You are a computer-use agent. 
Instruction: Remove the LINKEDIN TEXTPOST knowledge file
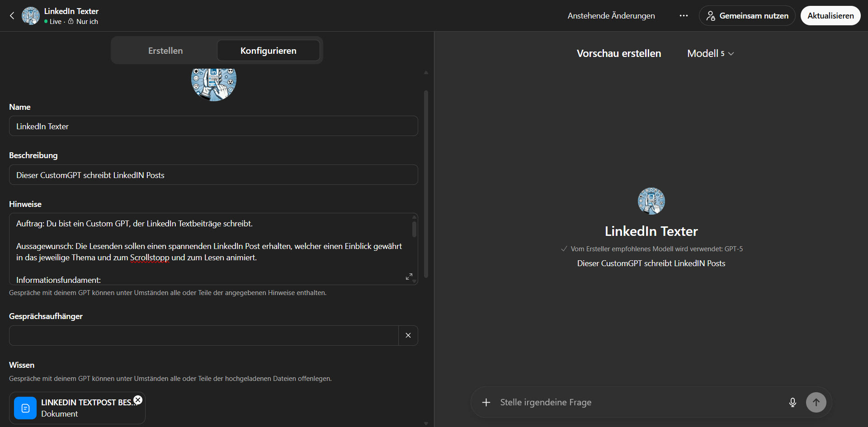pos(138,400)
